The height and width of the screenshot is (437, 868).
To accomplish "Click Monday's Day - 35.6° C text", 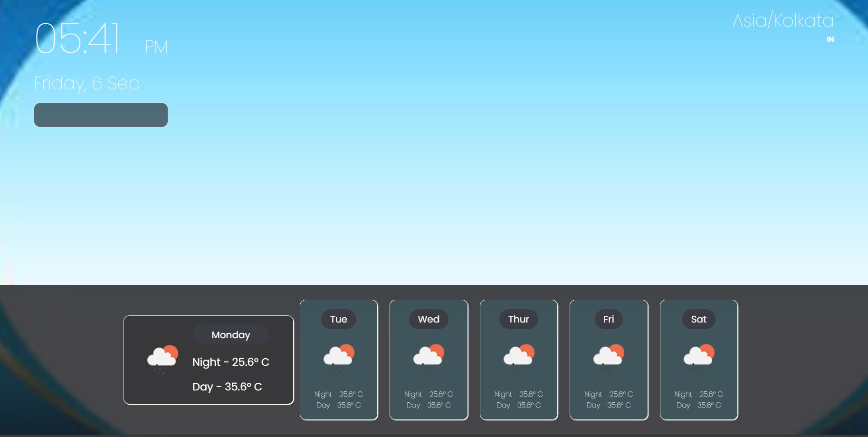I will (227, 387).
